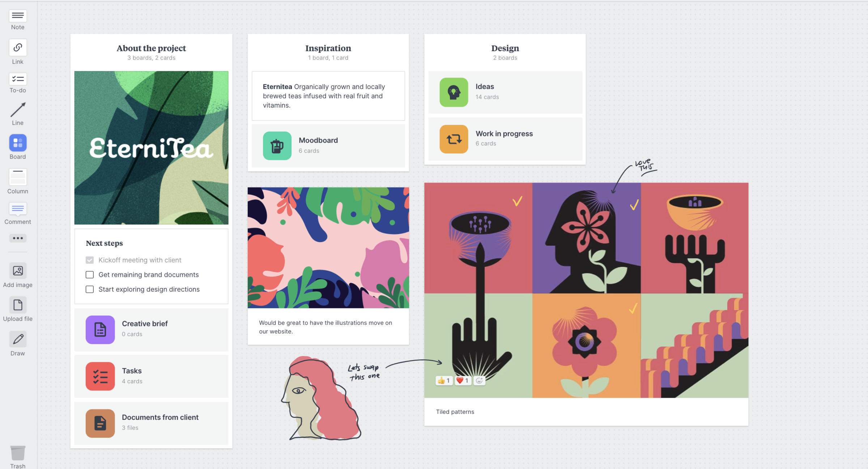Toggle completed Kickoff meeting checkbox
This screenshot has height=469, width=868.
click(89, 259)
